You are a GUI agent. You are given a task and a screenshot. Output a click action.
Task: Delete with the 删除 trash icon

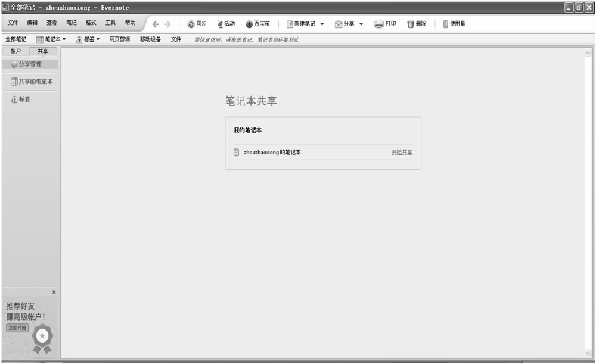point(411,24)
